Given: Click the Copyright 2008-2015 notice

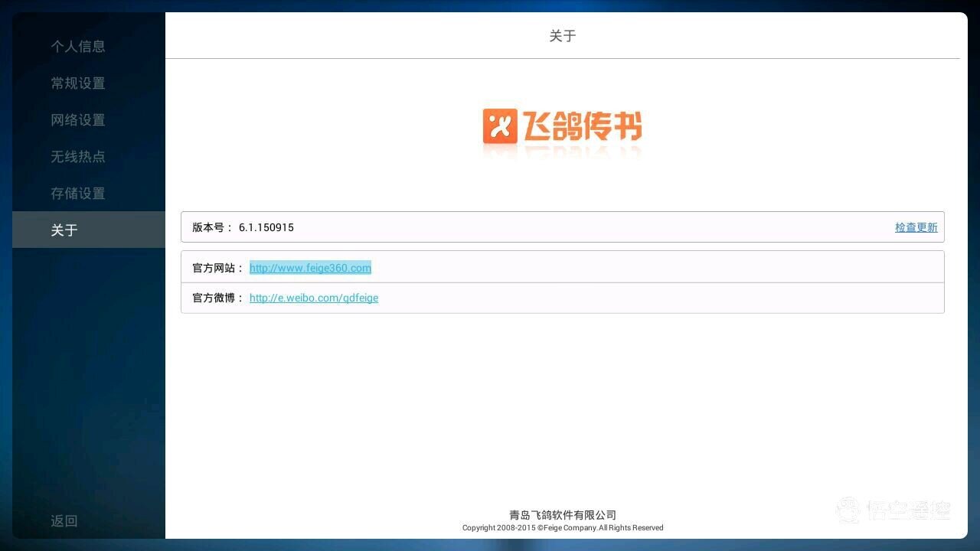Looking at the screenshot, I should pyautogui.click(x=563, y=528).
